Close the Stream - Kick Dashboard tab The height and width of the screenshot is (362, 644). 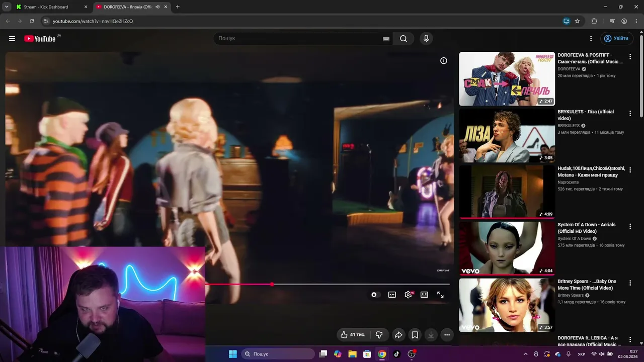pyautogui.click(x=86, y=7)
